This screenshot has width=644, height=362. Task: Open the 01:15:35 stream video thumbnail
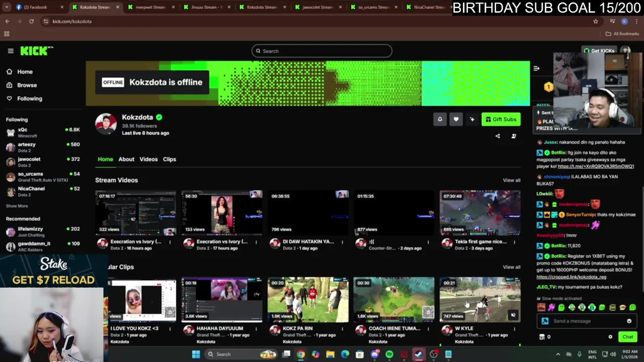394,213
